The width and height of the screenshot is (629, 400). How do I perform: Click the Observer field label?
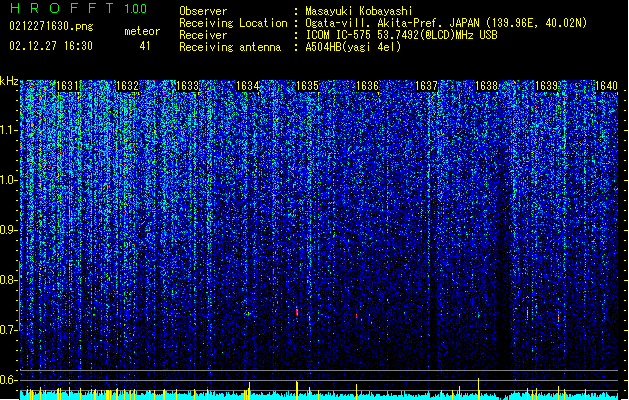pos(203,11)
